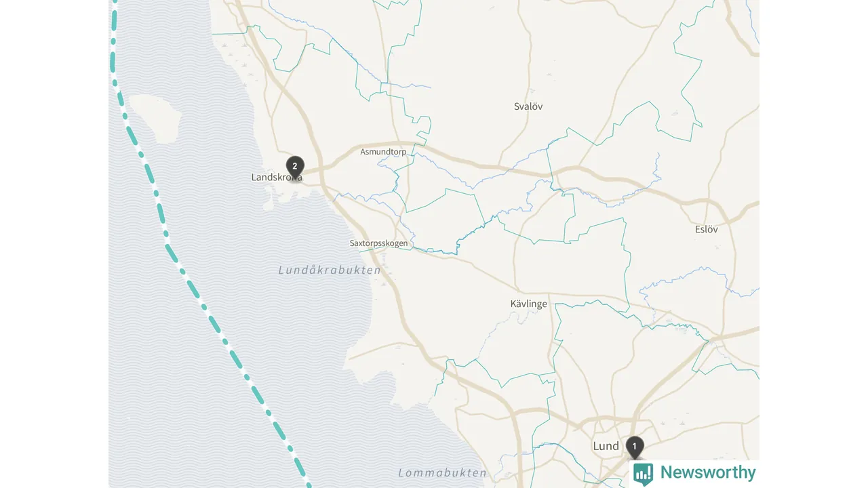Click map marker number 2 at Landskrona
Image resolution: width=868 pixels, height=488 pixels.
tap(295, 167)
